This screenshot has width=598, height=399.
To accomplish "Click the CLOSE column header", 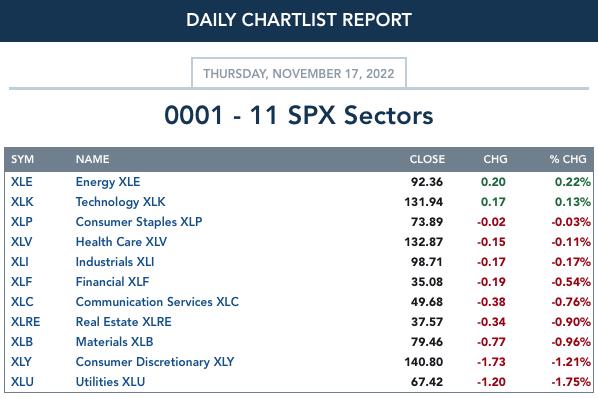I will [x=427, y=159].
